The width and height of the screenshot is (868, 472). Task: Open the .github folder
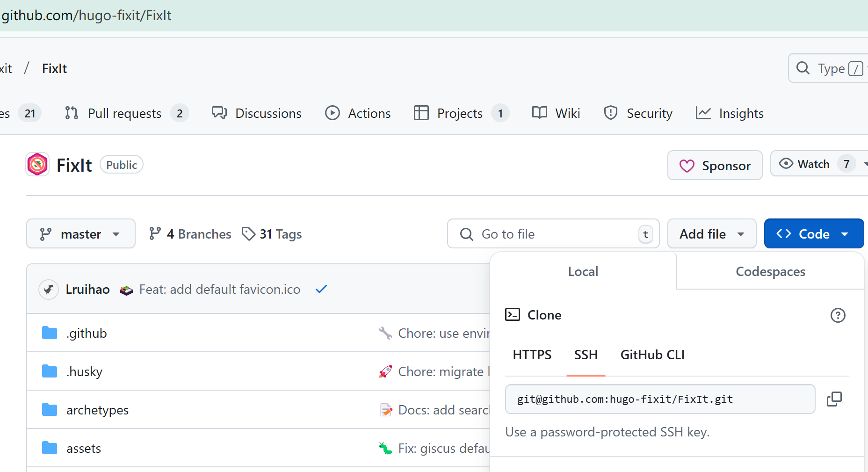87,333
